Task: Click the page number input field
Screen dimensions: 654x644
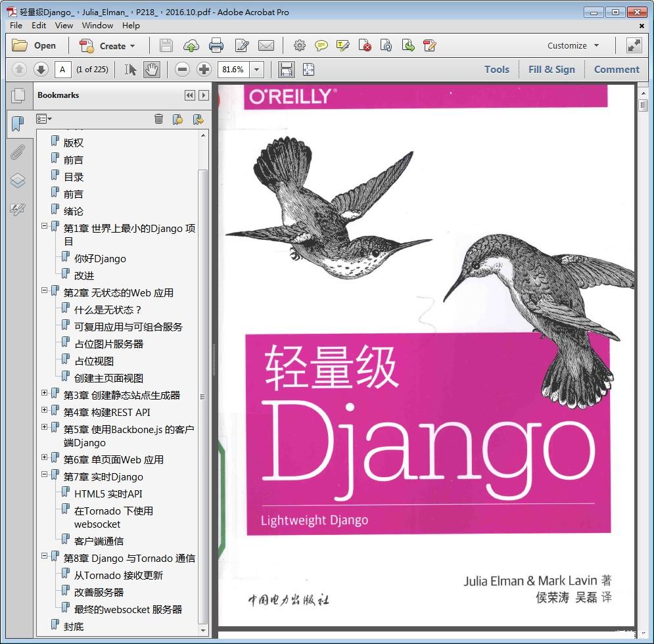Action: pos(62,69)
